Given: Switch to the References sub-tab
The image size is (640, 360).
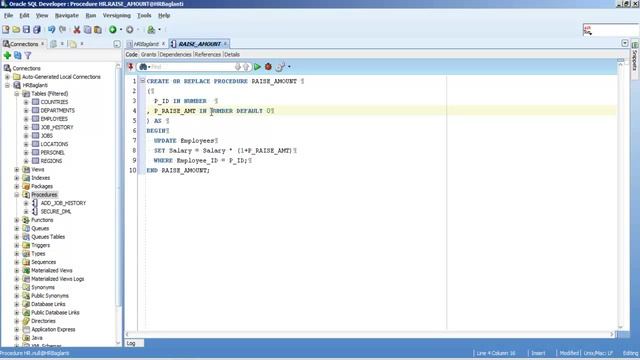Looking at the screenshot, I should click(208, 54).
